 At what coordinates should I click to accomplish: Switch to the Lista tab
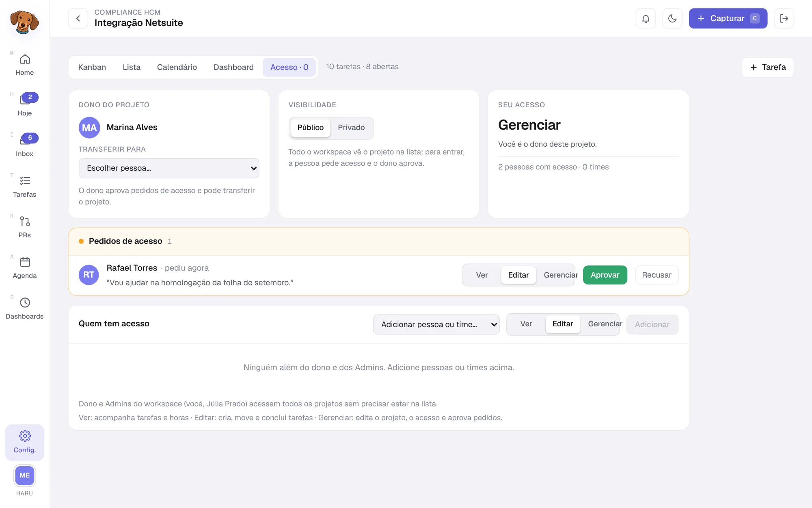point(132,67)
